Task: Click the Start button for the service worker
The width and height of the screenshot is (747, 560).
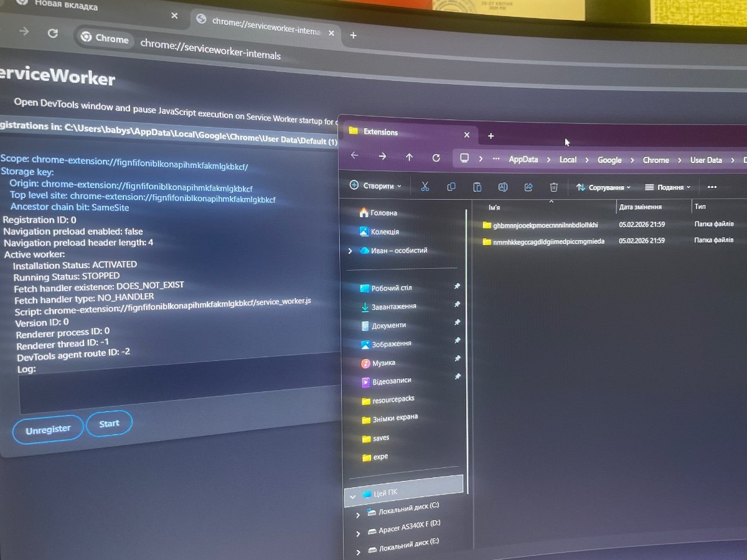Action: 109,423
